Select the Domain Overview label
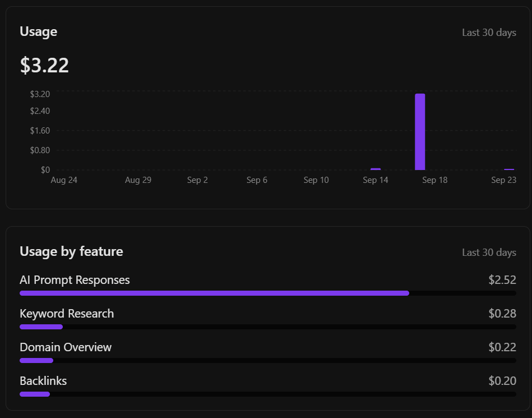532x418 pixels. pos(66,347)
